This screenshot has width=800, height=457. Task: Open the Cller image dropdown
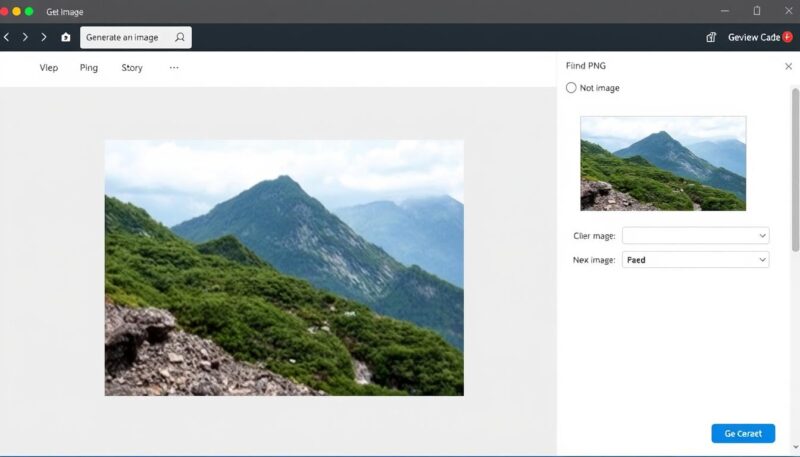coord(695,235)
